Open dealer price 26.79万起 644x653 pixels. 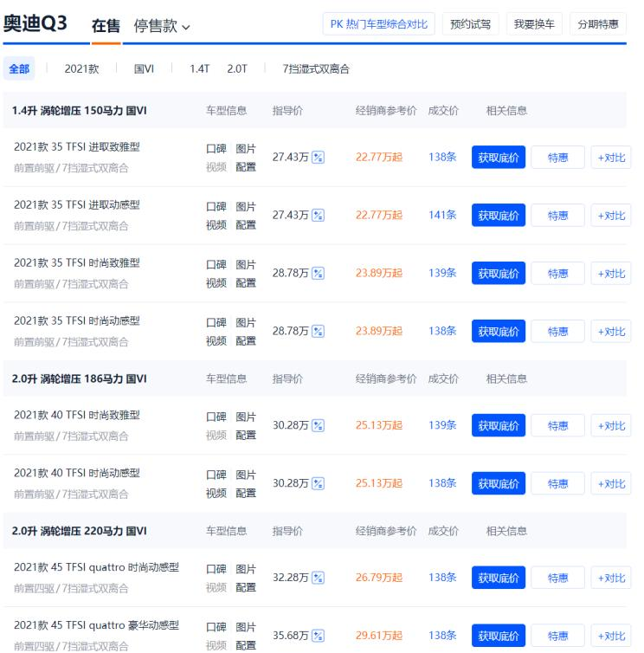(x=379, y=577)
